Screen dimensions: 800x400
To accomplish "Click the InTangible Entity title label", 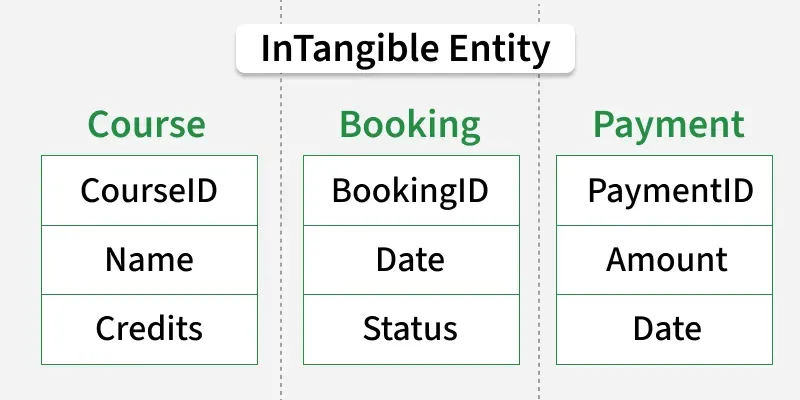I will pos(405,49).
